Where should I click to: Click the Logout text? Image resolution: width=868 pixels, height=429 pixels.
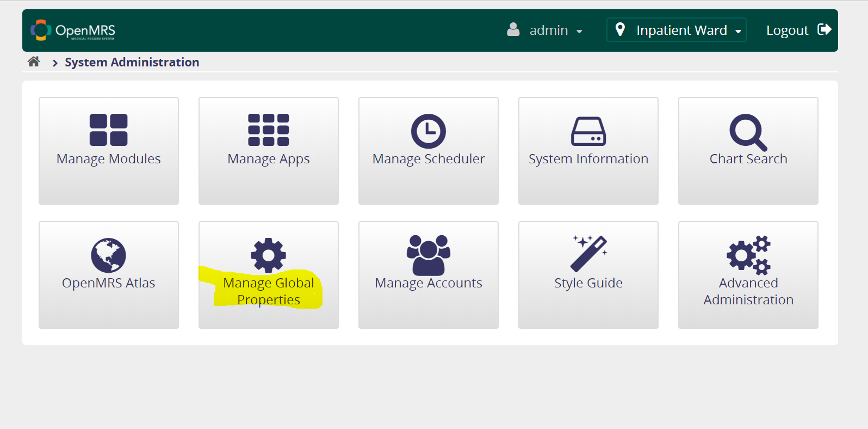(787, 30)
